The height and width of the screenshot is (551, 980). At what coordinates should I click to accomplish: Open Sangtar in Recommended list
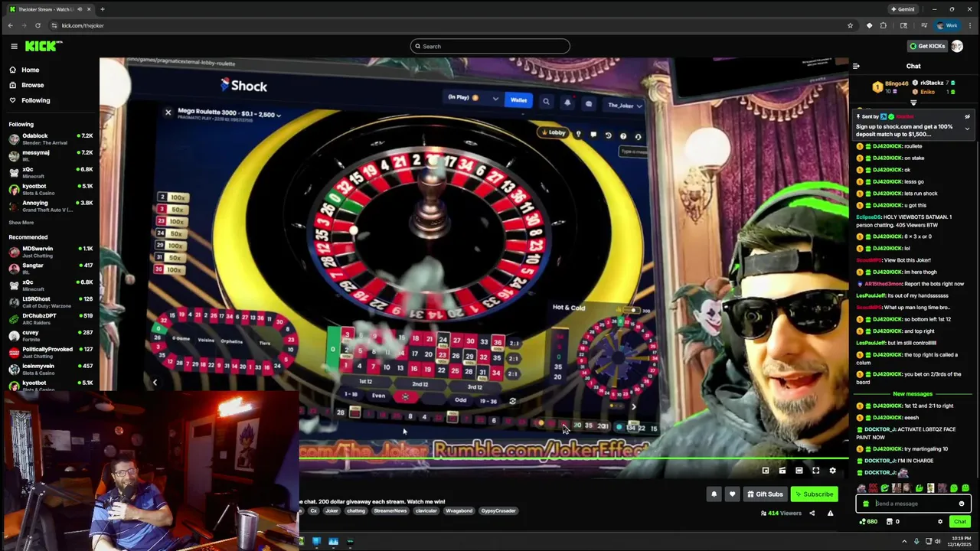point(51,268)
